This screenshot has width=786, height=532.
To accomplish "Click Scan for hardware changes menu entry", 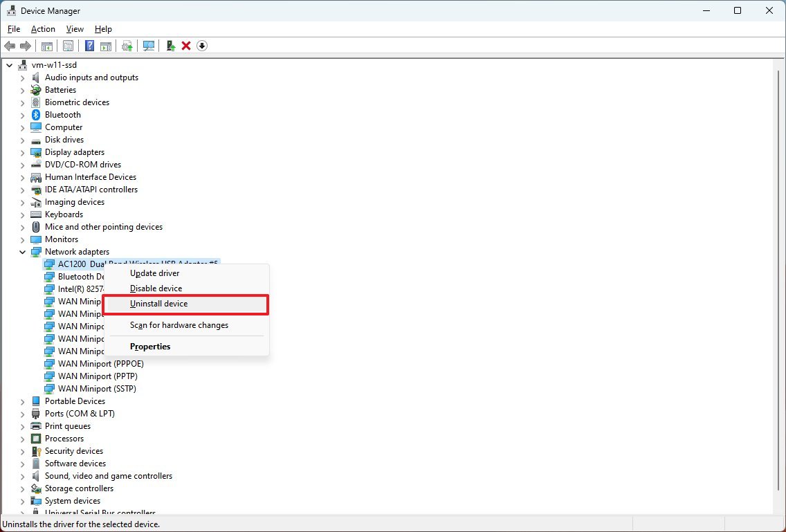I will coord(179,325).
